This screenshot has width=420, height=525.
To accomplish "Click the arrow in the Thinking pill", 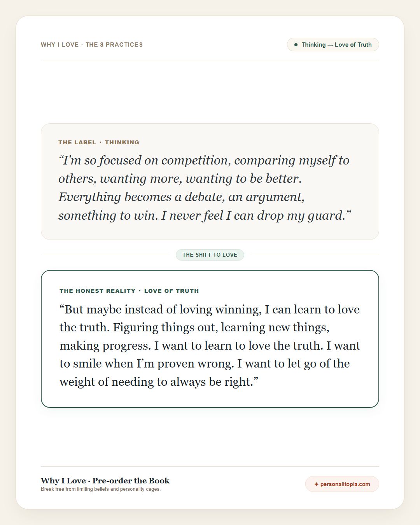I will pos(330,45).
